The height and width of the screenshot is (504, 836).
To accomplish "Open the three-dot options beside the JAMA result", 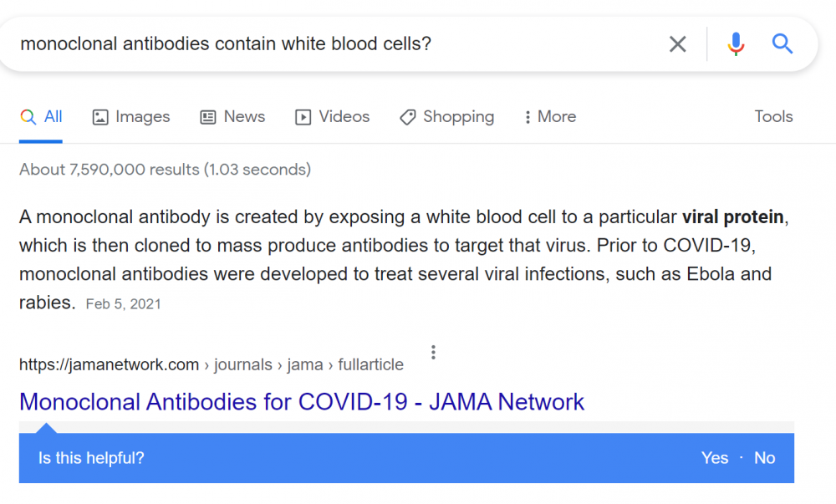I will 433,353.
